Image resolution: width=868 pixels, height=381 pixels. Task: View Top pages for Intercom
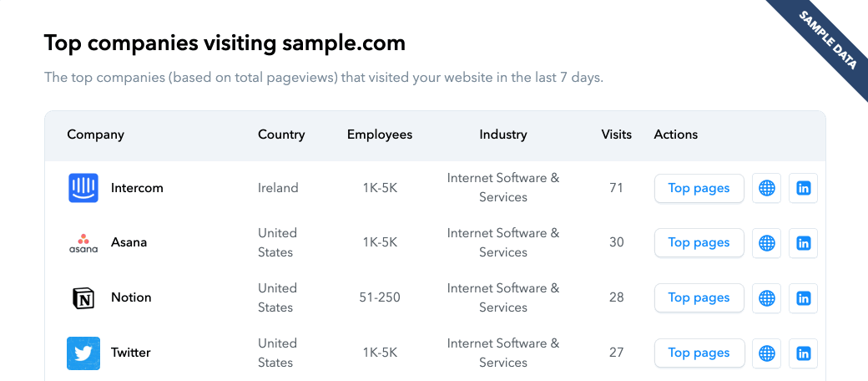(699, 188)
